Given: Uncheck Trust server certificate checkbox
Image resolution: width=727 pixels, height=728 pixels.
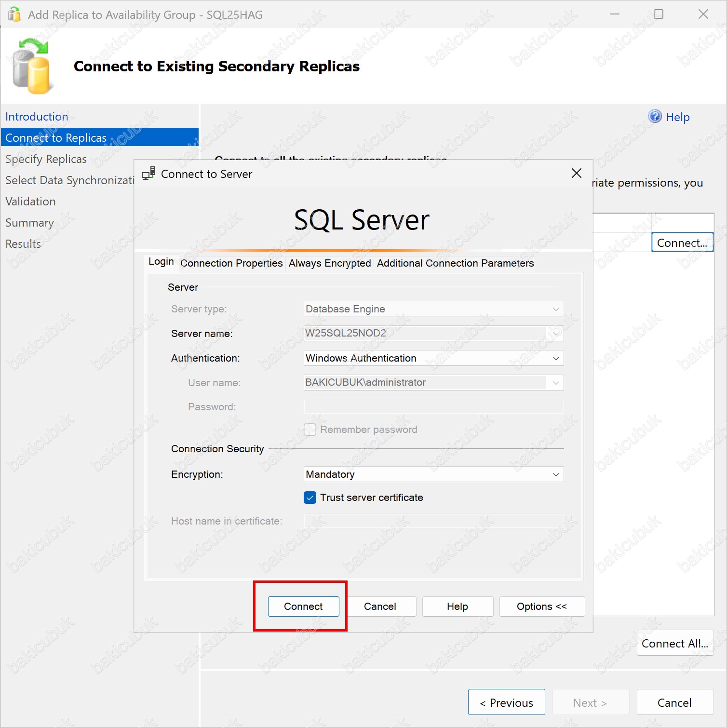Looking at the screenshot, I should [x=310, y=498].
